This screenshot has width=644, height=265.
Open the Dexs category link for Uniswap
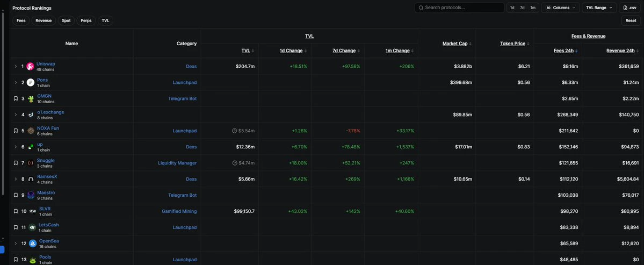tap(191, 67)
